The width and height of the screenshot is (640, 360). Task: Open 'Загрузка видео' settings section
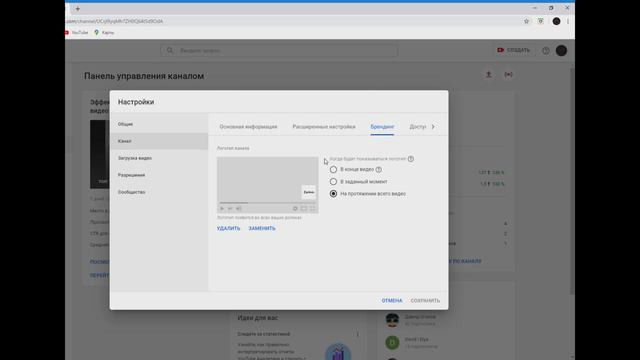[x=159, y=158]
